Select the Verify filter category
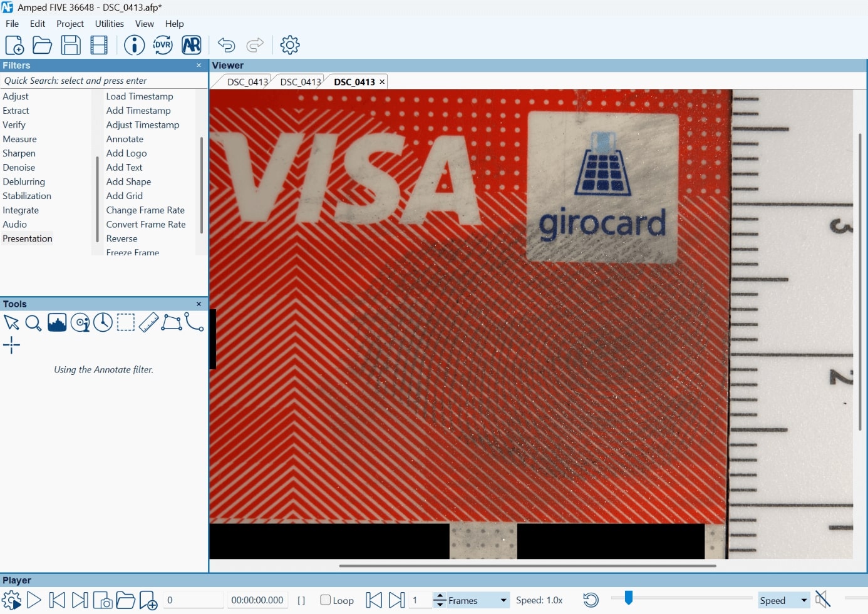The image size is (868, 614). click(x=14, y=125)
